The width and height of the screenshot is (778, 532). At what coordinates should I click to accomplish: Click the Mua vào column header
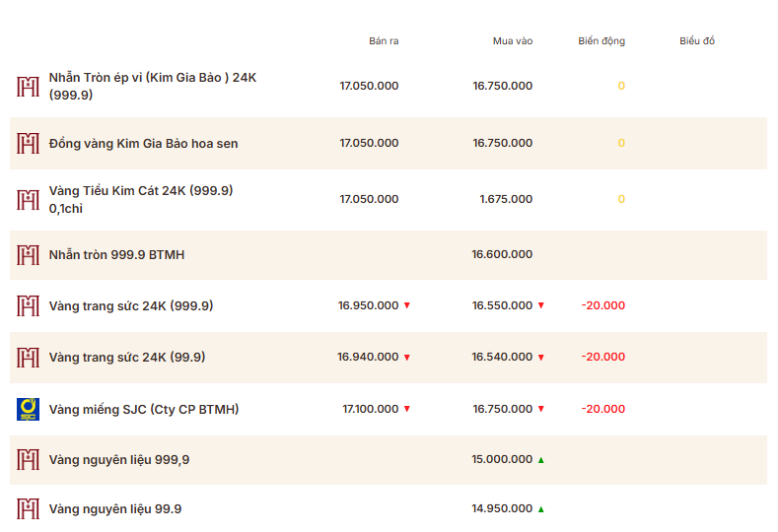click(512, 41)
